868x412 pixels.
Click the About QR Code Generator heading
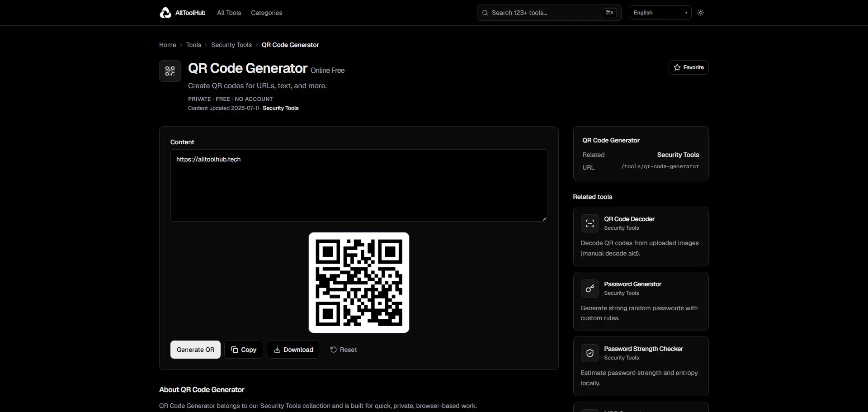(x=202, y=389)
